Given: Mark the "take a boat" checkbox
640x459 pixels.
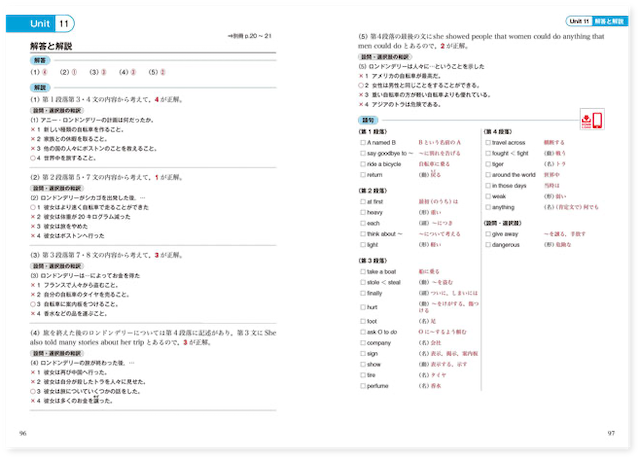Looking at the screenshot, I should click(x=362, y=271).
